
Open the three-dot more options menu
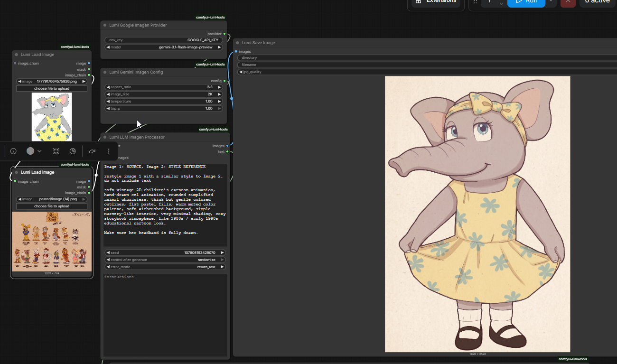click(x=109, y=151)
